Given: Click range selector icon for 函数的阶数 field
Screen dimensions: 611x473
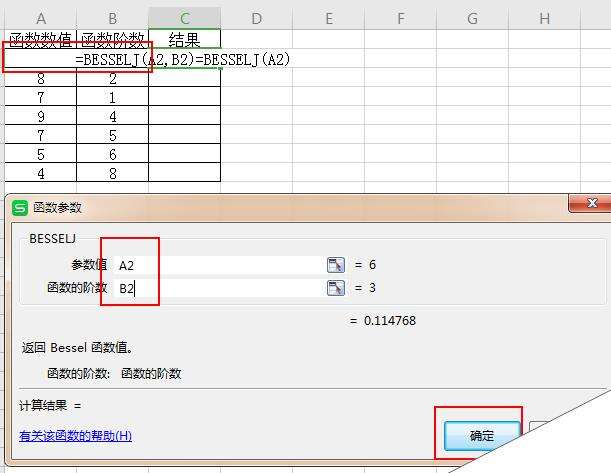Looking at the screenshot, I should click(x=336, y=288).
